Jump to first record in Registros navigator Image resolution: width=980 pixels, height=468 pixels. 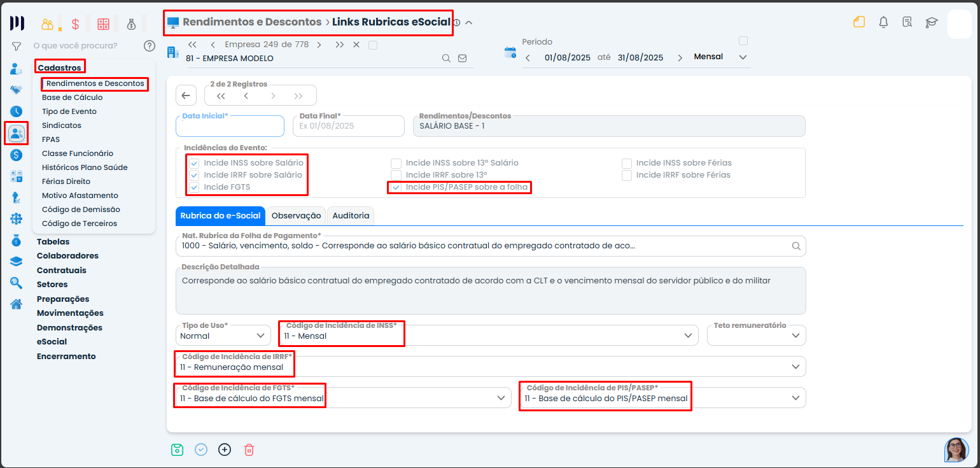click(221, 96)
